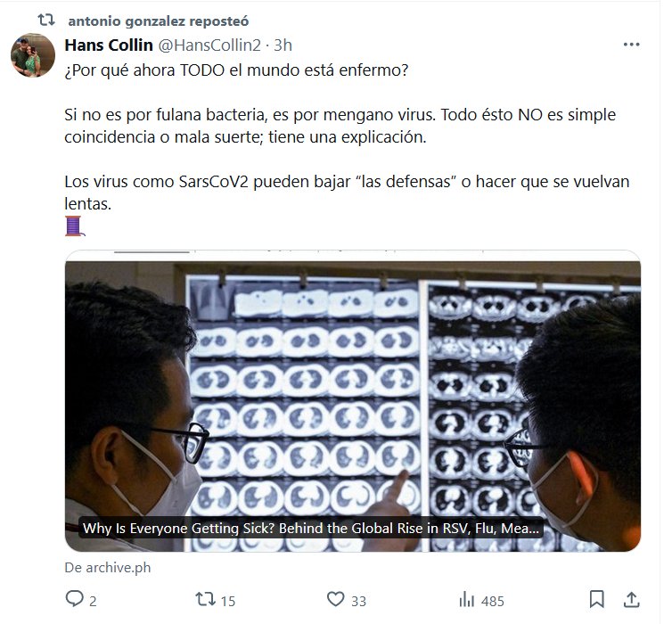Open the tweet text about SarsCoV2 defensas
Screen dimensions: 672x624
click(x=347, y=193)
